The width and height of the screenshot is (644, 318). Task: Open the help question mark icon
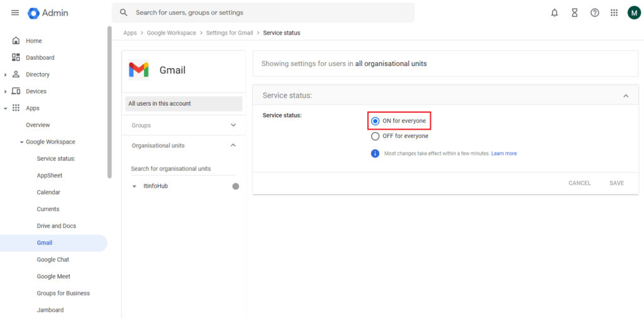coord(594,13)
